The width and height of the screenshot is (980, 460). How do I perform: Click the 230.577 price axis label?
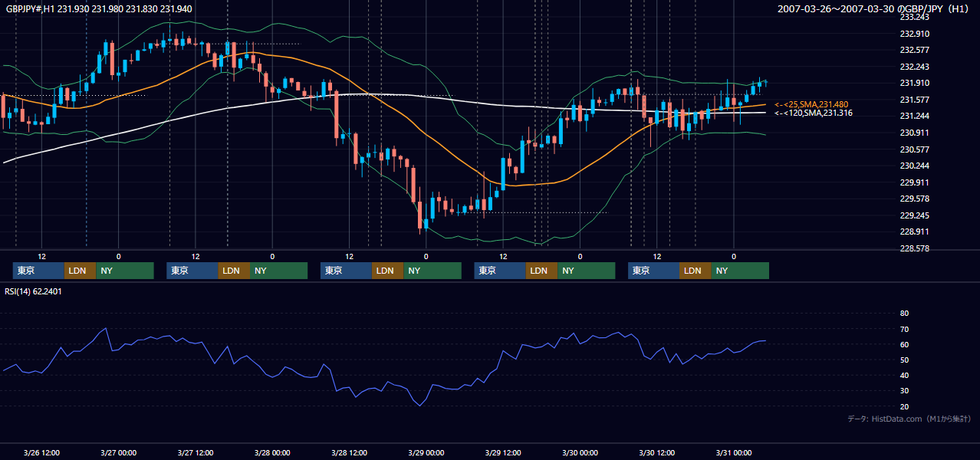913,149
